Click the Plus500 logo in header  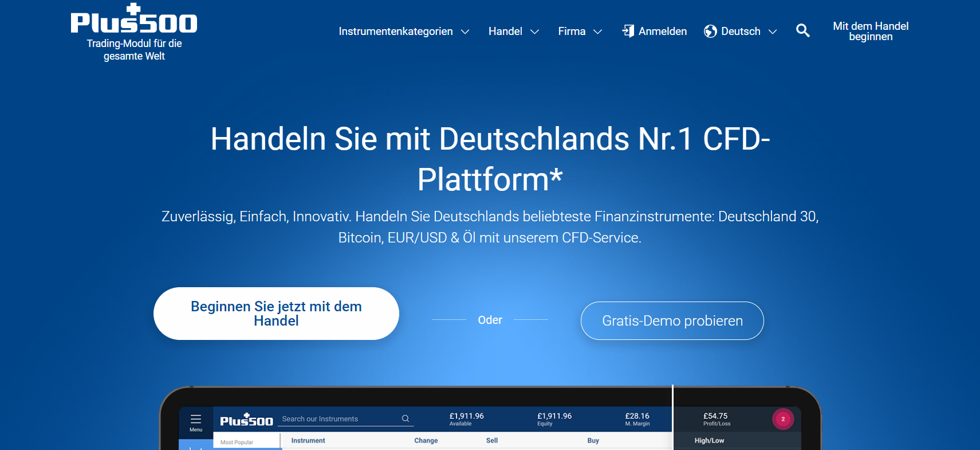click(x=134, y=19)
